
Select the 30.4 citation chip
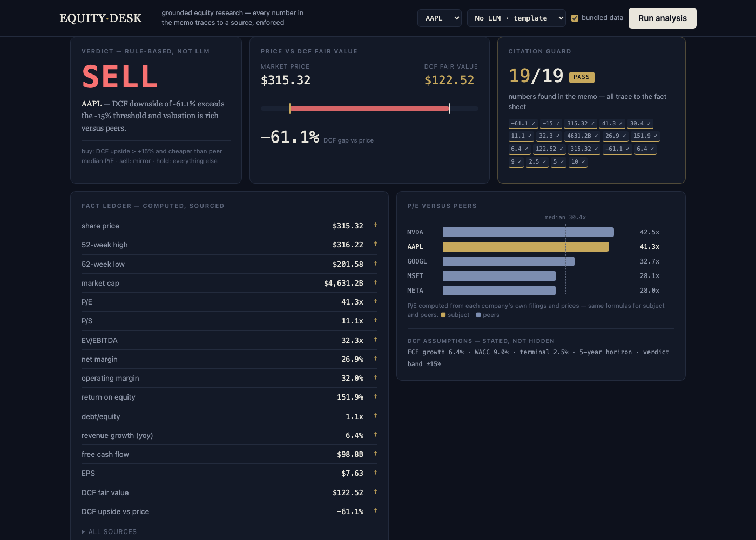tap(640, 124)
